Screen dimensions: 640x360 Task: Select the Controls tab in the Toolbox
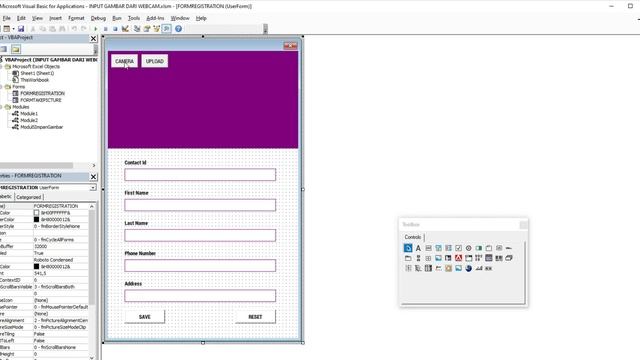pos(413,237)
